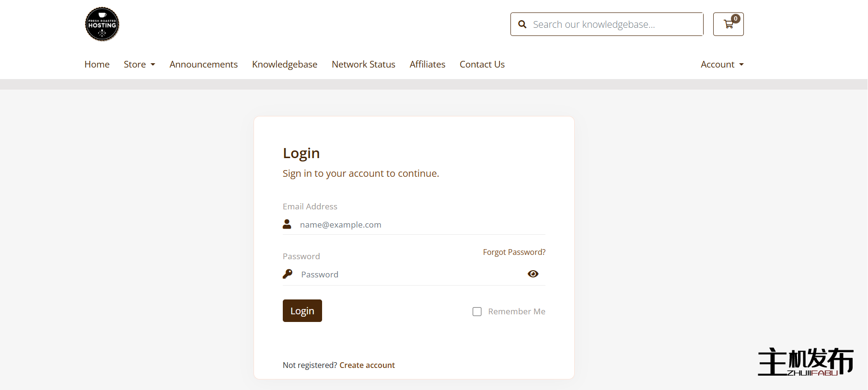
Task: View the Network Status page
Action: tap(363, 65)
